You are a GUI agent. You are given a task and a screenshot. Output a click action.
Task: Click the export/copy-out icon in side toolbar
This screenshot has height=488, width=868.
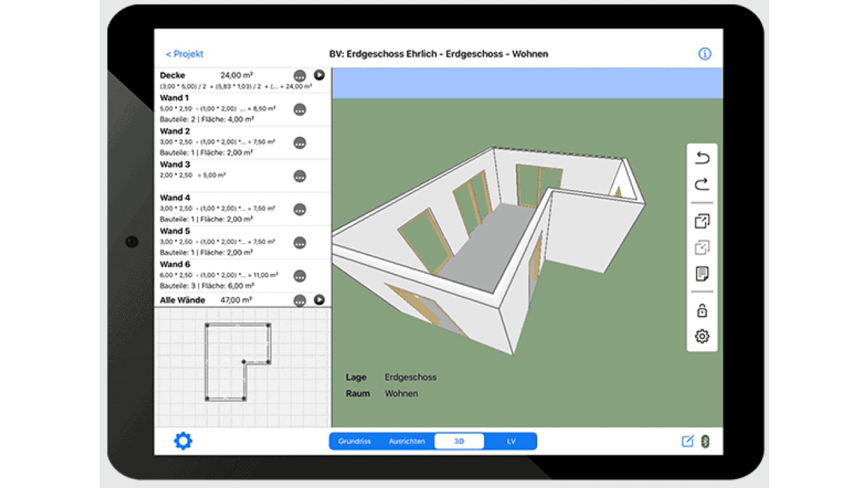(702, 221)
